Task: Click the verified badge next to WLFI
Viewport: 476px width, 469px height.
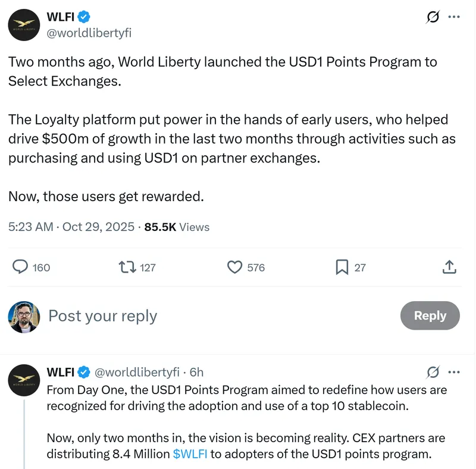Action: click(x=83, y=17)
